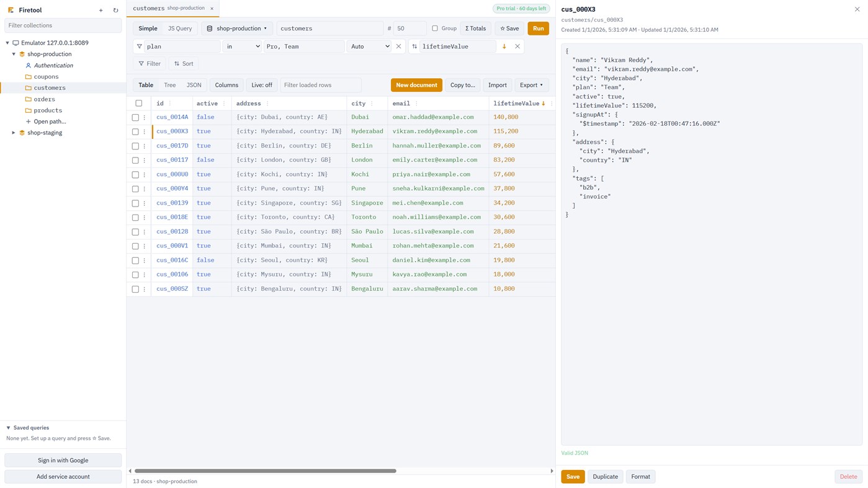
Task: Check the row checkbox for cus_00117
Action: point(135,160)
